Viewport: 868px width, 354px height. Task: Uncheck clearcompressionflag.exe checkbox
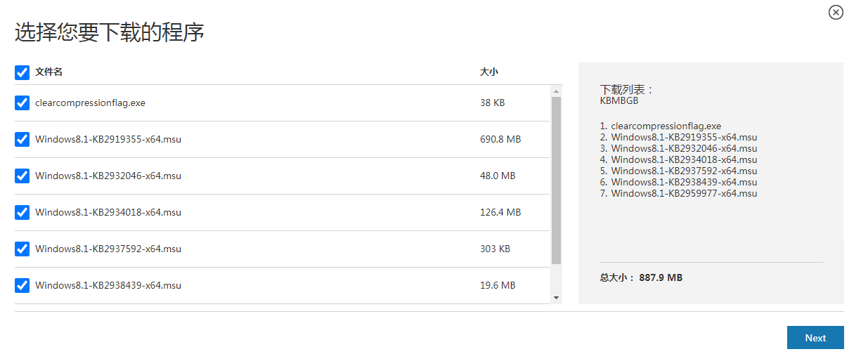[22, 103]
